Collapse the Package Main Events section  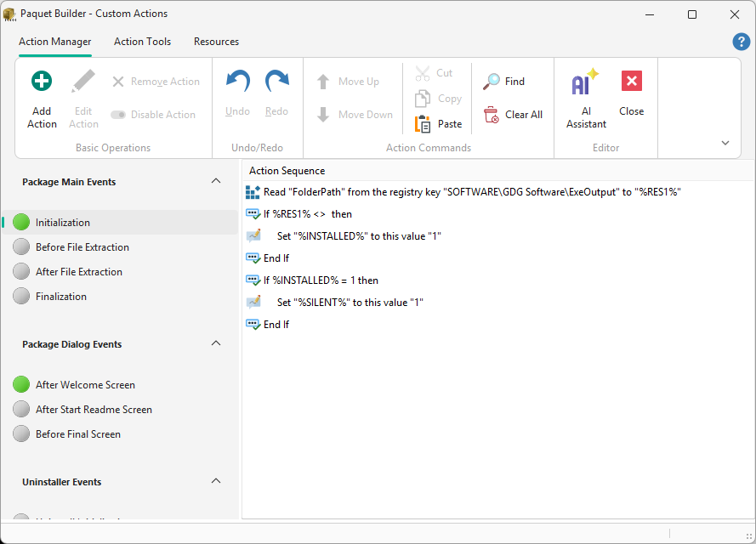tap(215, 180)
